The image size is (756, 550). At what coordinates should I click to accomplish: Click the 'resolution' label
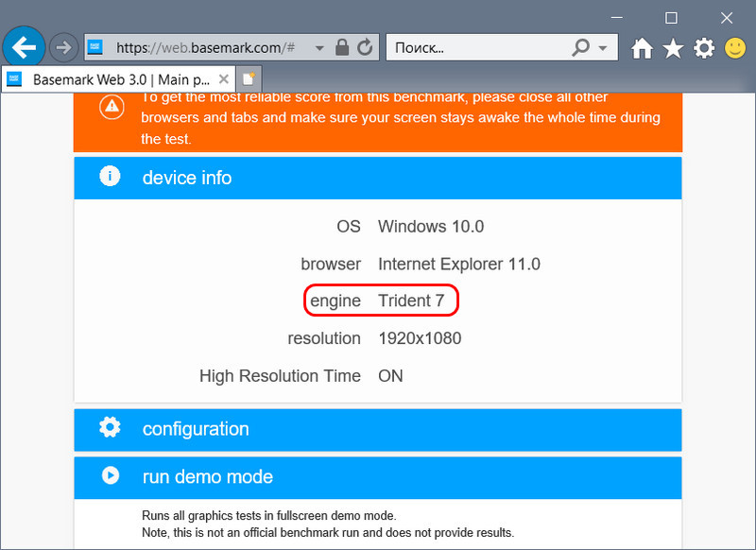[324, 338]
